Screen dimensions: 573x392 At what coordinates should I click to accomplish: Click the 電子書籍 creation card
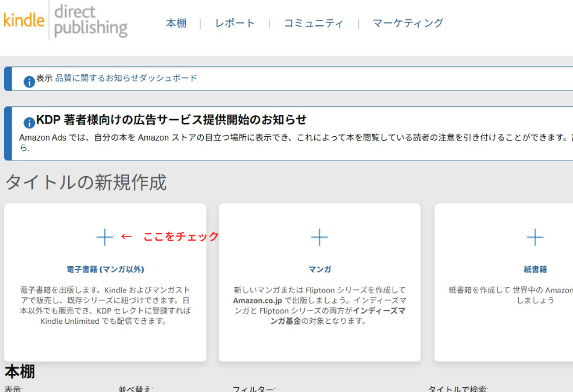[104, 282]
